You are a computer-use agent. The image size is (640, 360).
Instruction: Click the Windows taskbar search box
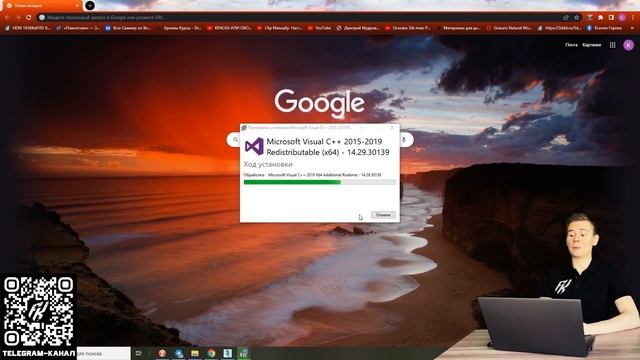point(103,353)
